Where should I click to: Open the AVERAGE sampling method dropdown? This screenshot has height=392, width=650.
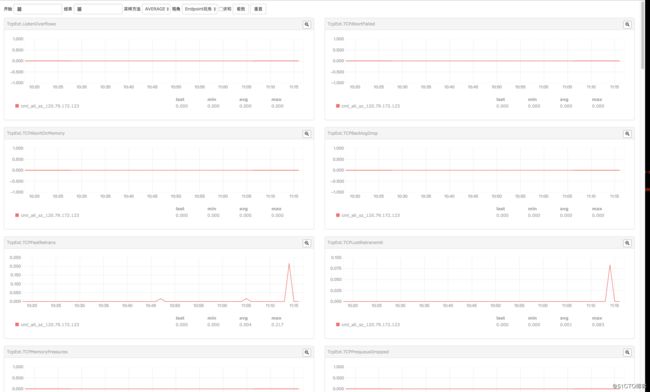point(156,9)
